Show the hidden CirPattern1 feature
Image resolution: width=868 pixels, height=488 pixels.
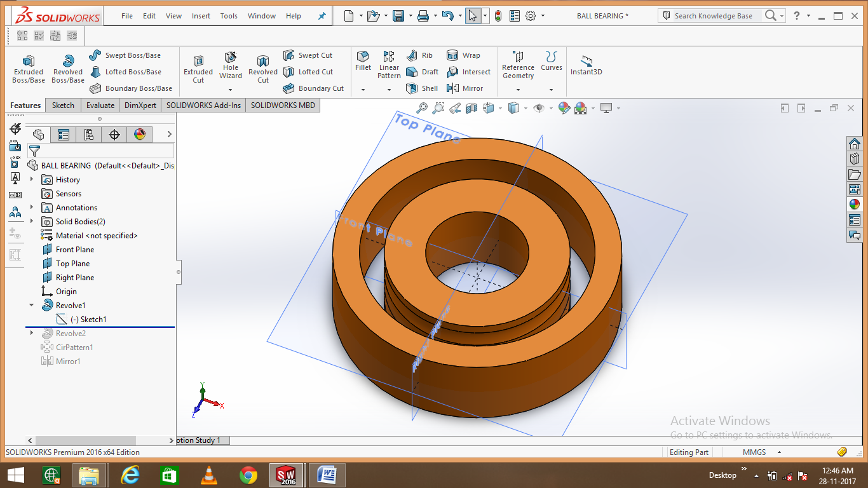[74, 347]
